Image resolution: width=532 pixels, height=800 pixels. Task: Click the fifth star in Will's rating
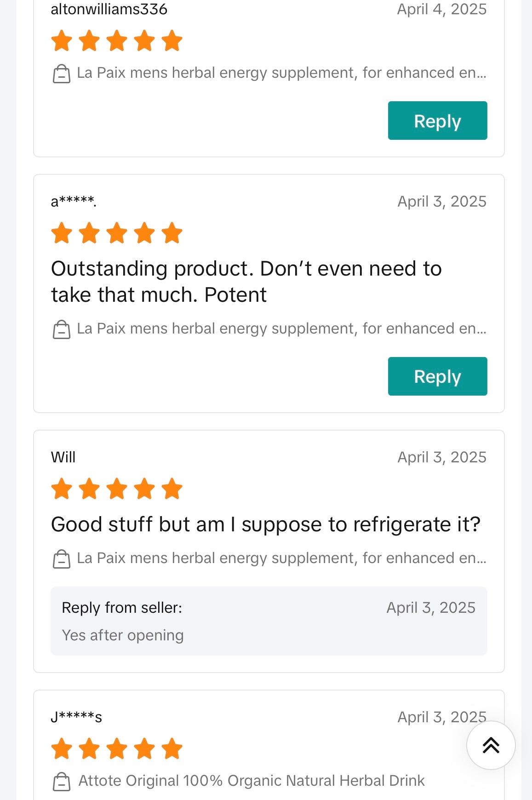click(x=172, y=489)
